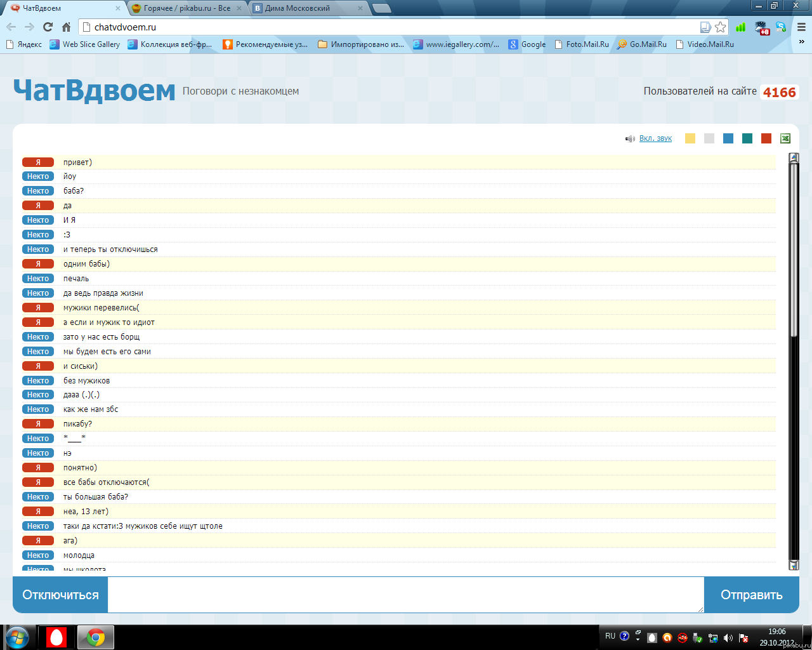
Task: Reload the chatvdvoem page
Action: (48, 27)
